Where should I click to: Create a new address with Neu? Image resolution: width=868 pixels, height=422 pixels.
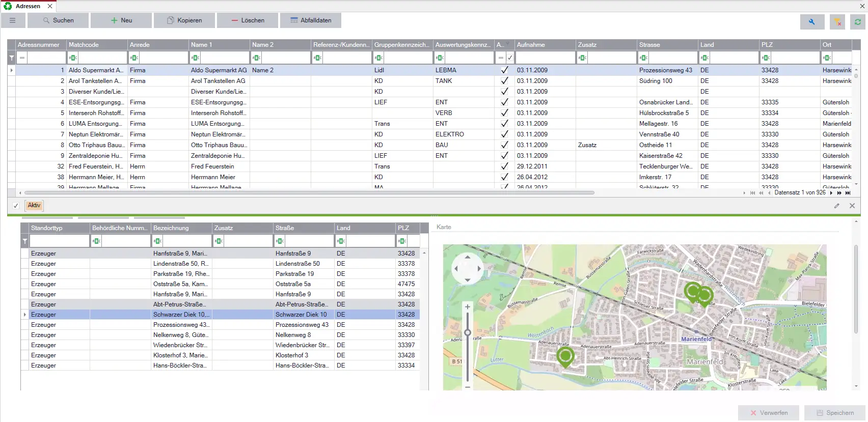point(121,20)
